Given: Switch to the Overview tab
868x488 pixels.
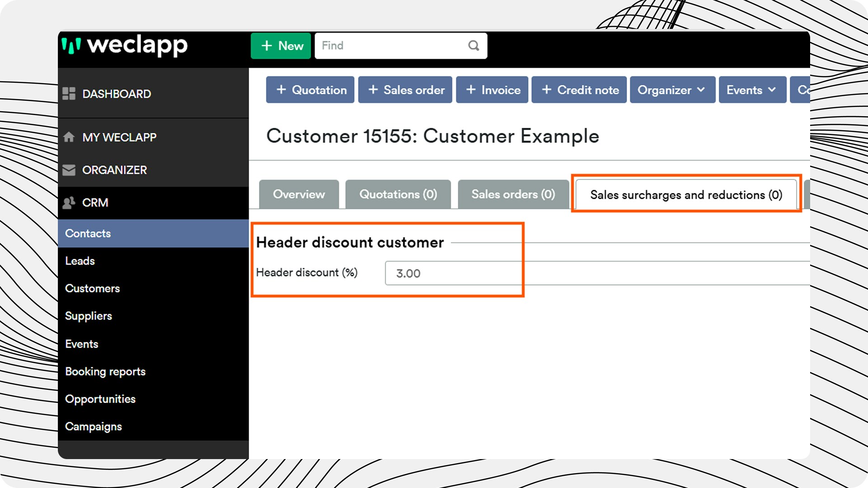Looking at the screenshot, I should pyautogui.click(x=299, y=194).
